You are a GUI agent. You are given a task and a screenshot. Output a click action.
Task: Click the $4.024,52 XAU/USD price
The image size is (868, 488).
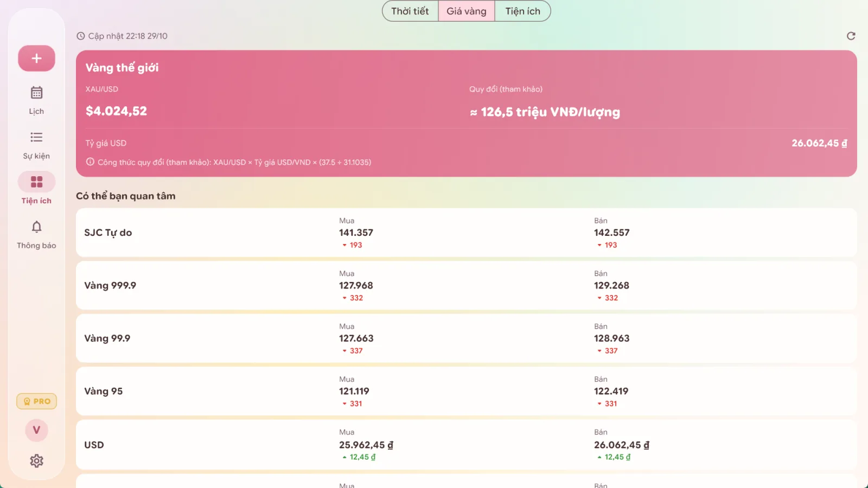[x=116, y=111]
